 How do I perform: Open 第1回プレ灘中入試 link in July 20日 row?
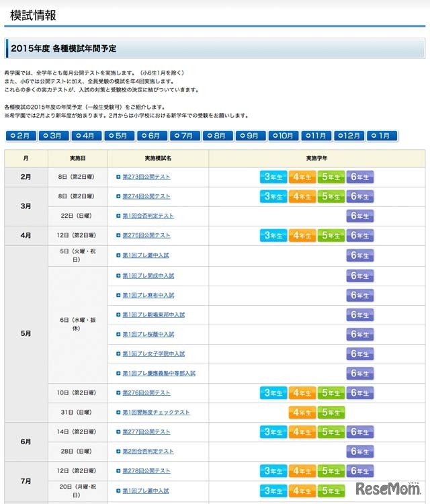pyautogui.click(x=146, y=491)
